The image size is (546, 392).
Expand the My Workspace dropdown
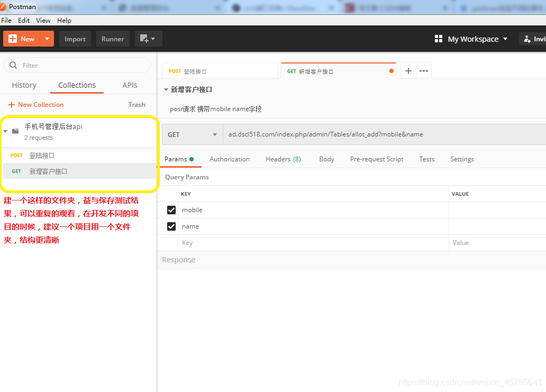click(x=477, y=39)
